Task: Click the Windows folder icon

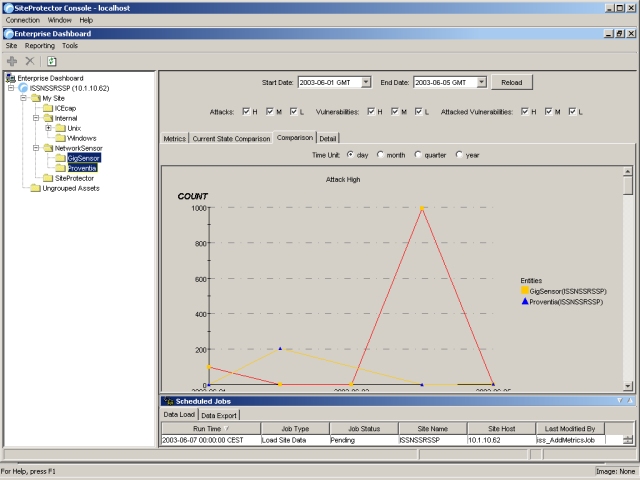Action: click(61, 138)
